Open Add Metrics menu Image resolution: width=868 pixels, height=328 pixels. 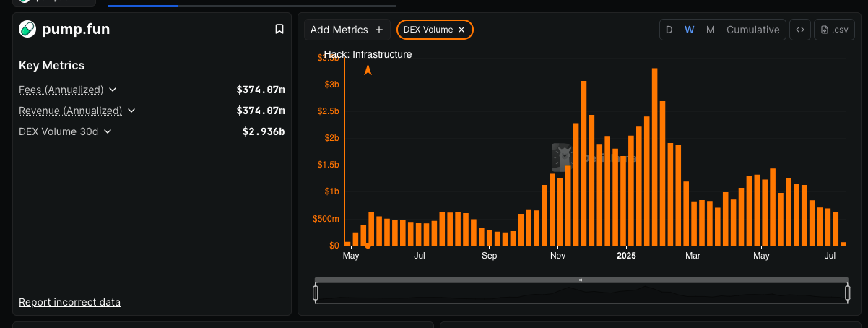click(x=347, y=30)
